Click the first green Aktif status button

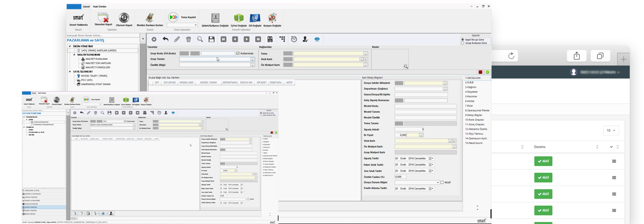tap(543, 161)
